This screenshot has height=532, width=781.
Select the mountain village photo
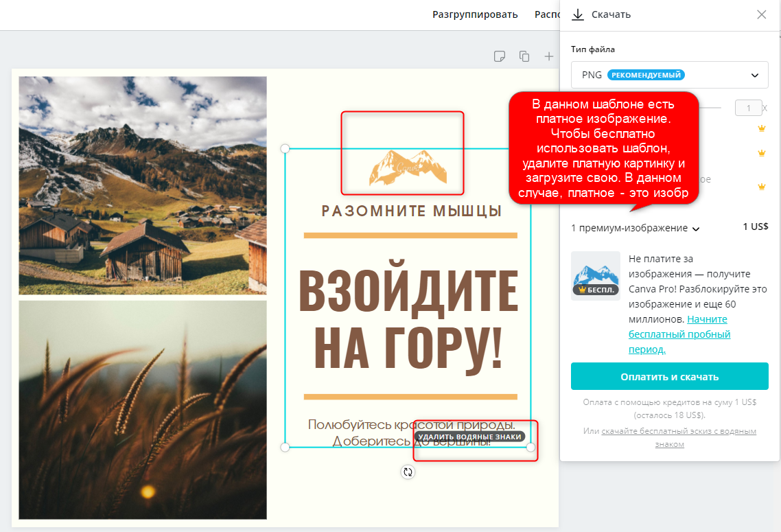pyautogui.click(x=143, y=185)
